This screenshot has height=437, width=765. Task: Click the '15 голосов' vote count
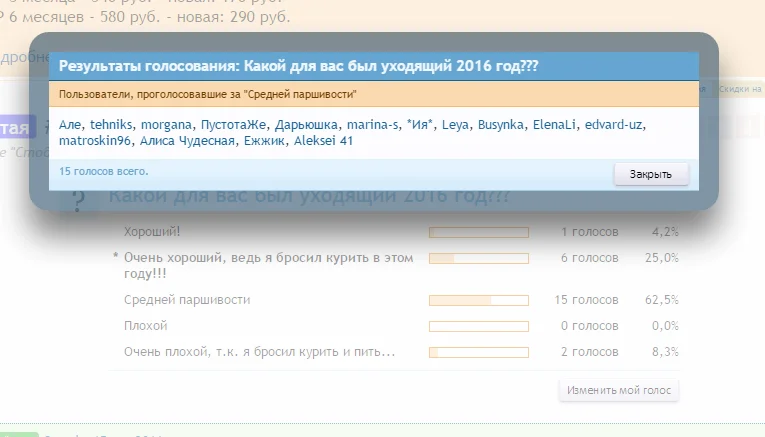pos(586,299)
